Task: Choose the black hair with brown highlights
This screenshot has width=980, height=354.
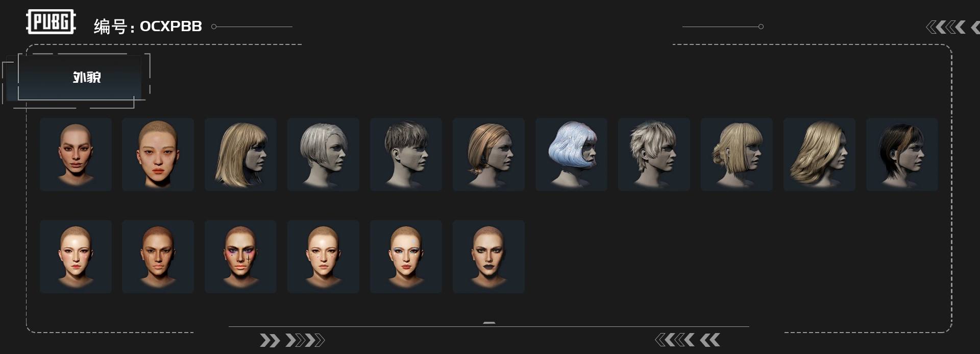Action: (x=902, y=154)
